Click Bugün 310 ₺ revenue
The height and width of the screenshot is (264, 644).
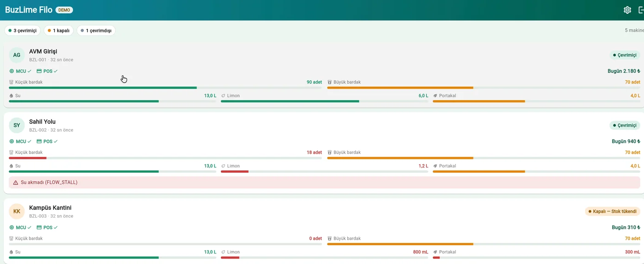[626, 227]
